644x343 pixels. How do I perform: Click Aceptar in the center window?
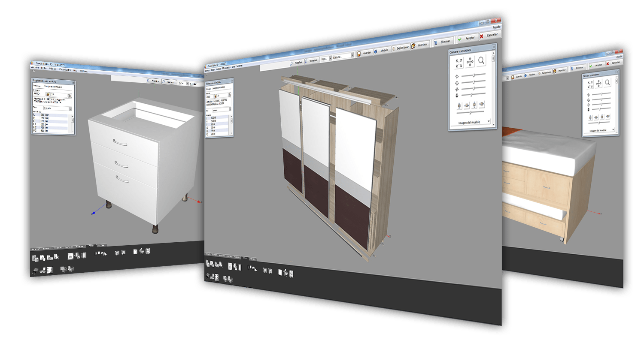pos(468,38)
